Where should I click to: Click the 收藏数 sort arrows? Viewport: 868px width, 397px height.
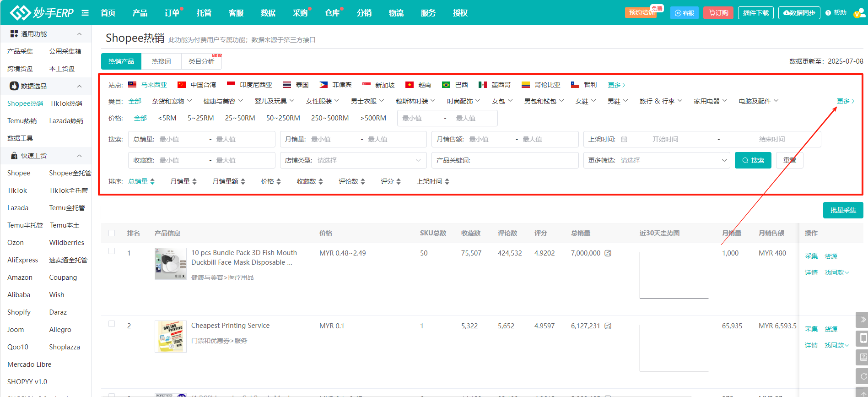tap(321, 182)
